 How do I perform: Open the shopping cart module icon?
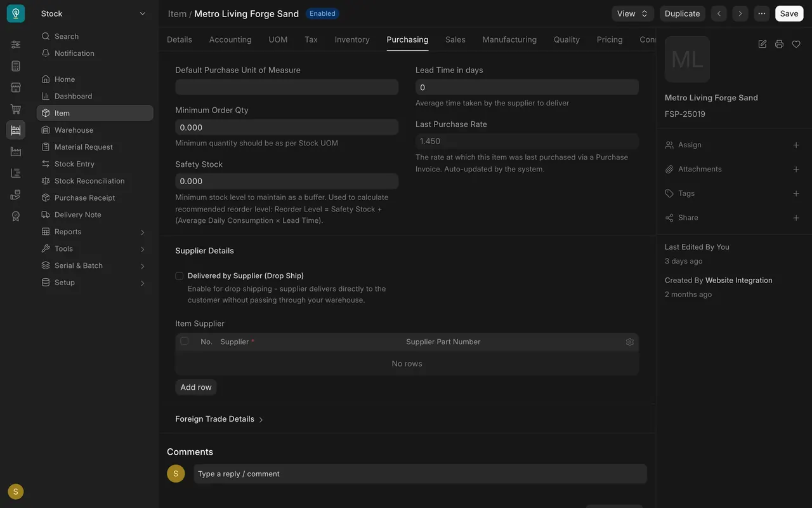[x=16, y=109]
